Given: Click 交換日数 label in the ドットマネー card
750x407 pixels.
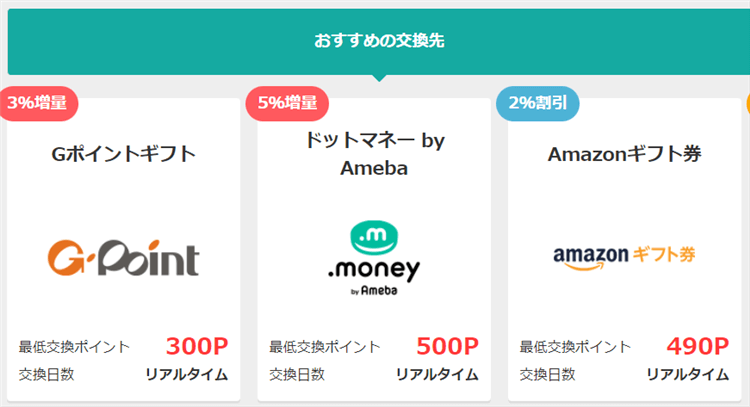Looking at the screenshot, I should (297, 375).
